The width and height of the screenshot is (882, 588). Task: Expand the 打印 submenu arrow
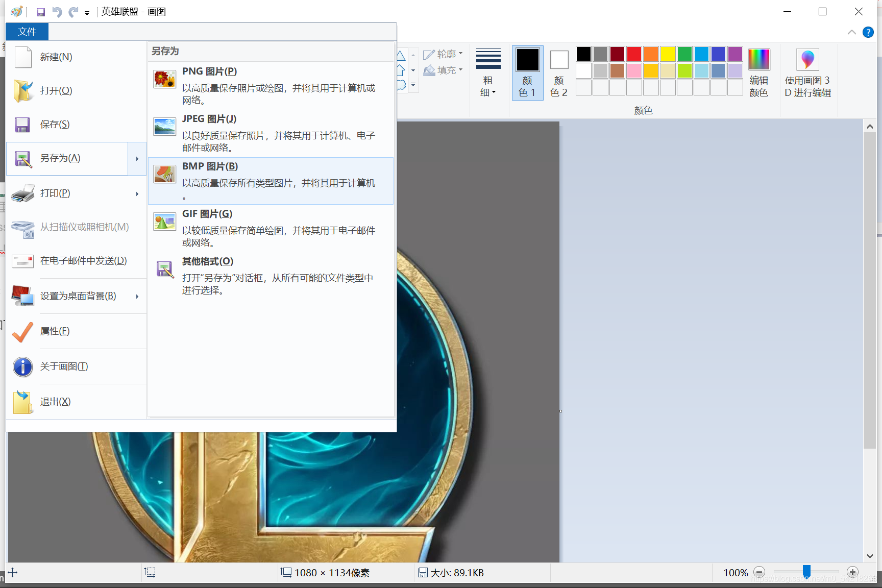click(x=137, y=193)
